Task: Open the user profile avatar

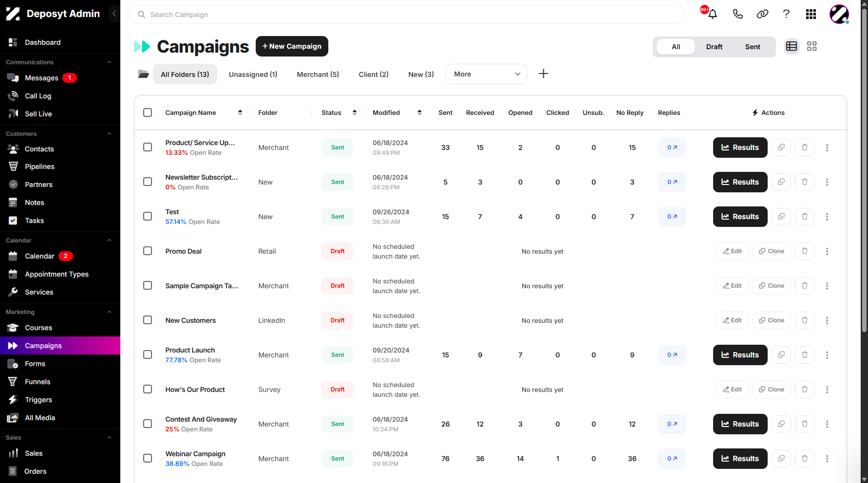Action: click(839, 14)
